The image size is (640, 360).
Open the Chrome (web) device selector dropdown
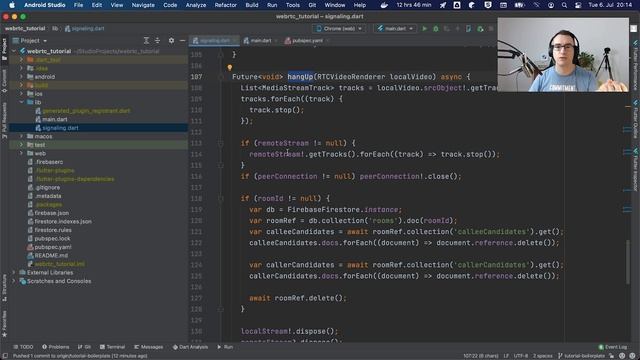click(339, 29)
